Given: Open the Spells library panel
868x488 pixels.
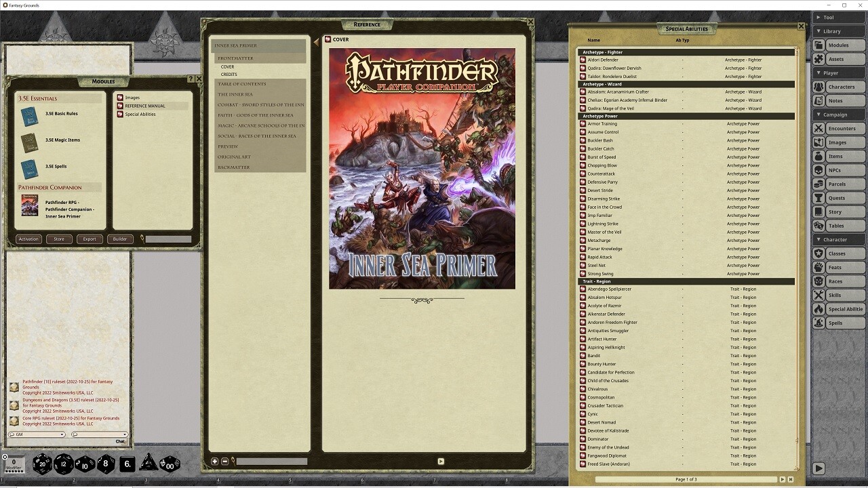Looking at the screenshot, I should click(x=840, y=323).
